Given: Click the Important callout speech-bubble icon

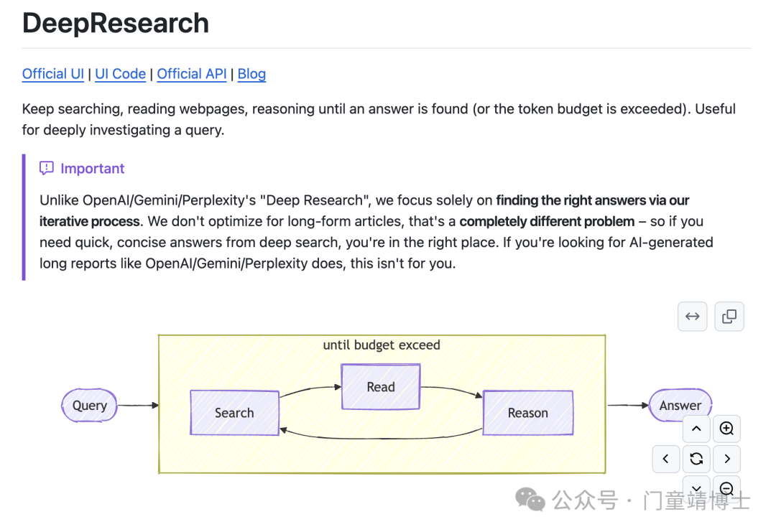Looking at the screenshot, I should 47,169.
